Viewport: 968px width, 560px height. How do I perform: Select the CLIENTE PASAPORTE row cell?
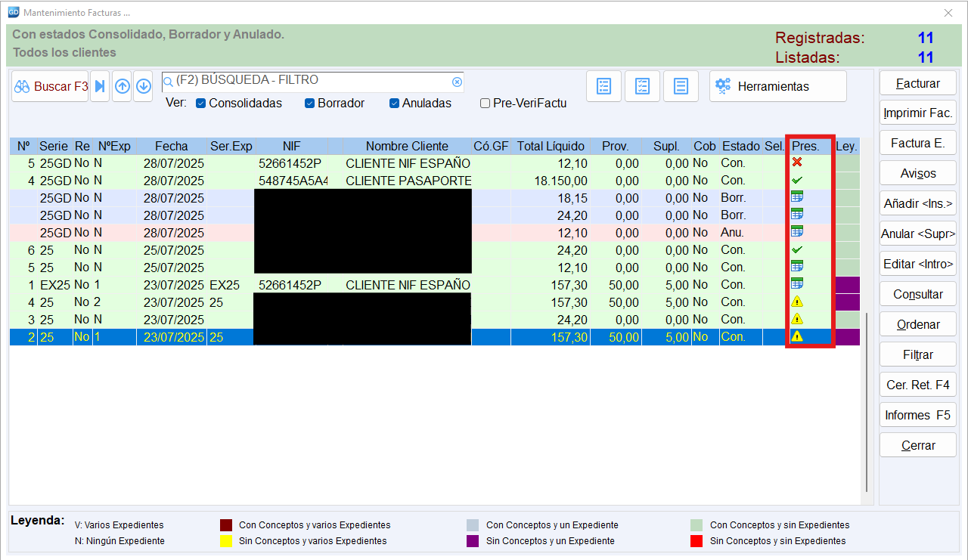click(x=408, y=181)
